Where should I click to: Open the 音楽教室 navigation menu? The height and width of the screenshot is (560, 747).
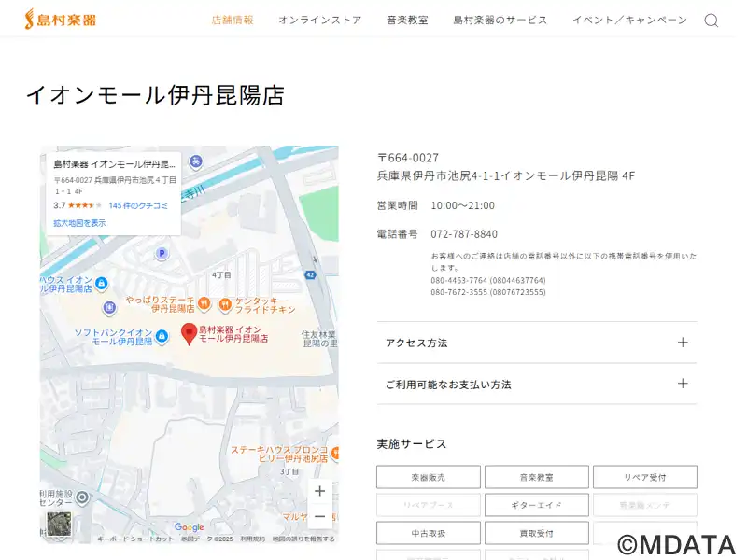(407, 20)
